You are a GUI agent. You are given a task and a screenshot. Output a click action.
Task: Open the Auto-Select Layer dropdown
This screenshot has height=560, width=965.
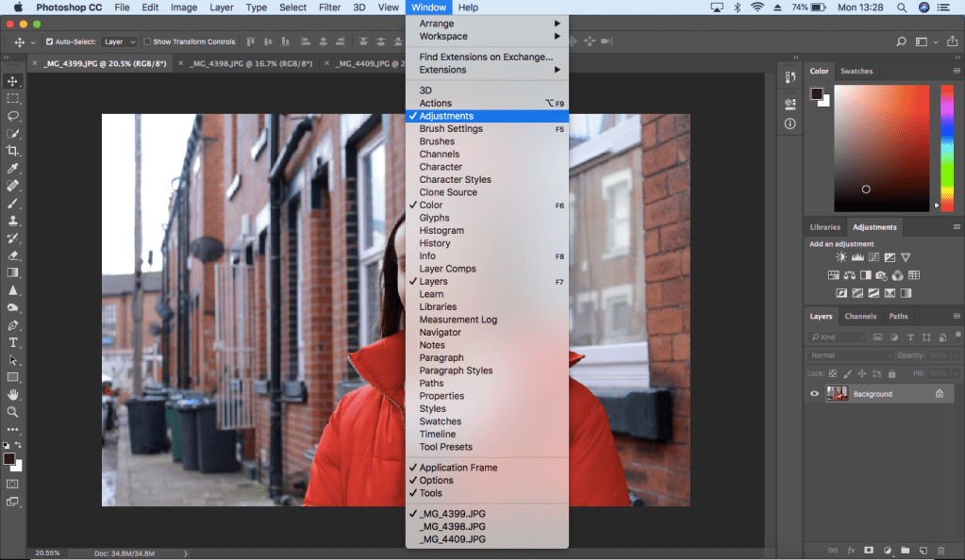120,42
